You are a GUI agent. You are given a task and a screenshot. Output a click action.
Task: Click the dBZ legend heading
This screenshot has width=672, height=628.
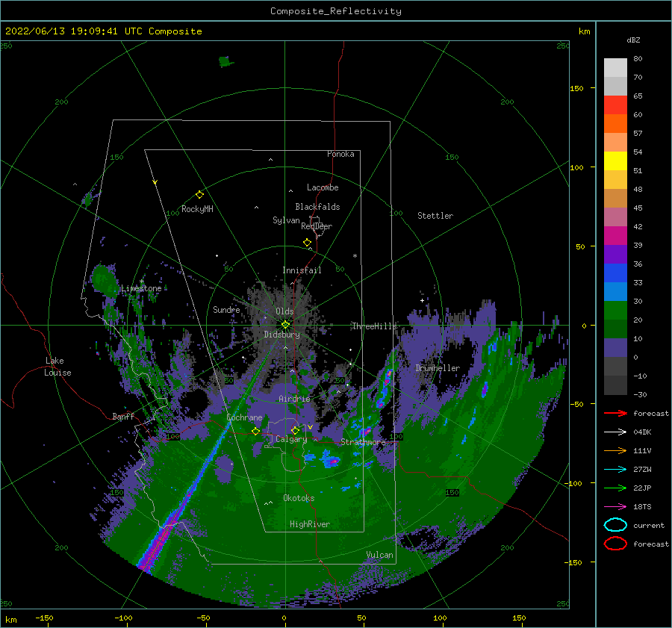click(x=633, y=40)
